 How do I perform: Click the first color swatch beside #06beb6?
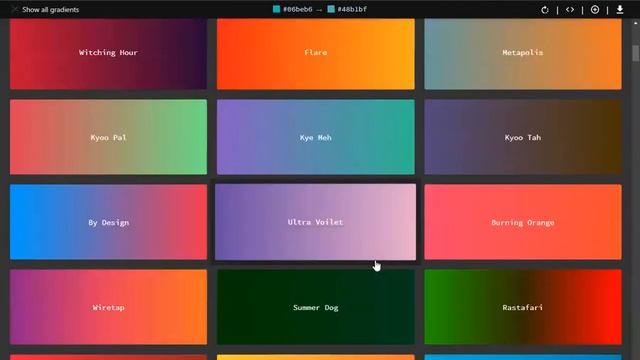pyautogui.click(x=276, y=9)
